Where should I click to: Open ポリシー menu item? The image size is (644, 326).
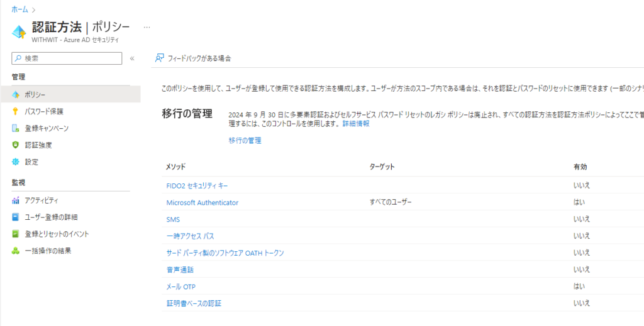pos(70,95)
